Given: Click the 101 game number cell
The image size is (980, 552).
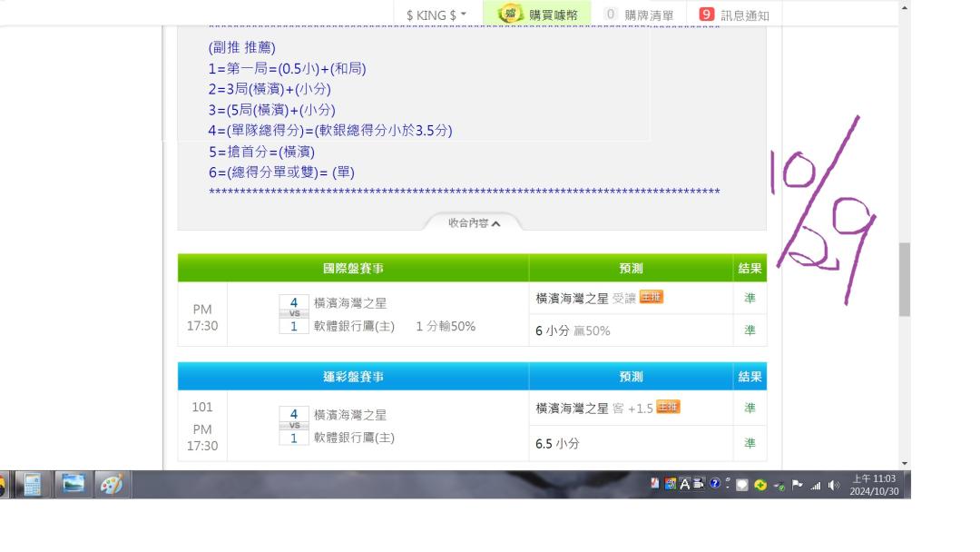Looking at the screenshot, I should point(201,407).
